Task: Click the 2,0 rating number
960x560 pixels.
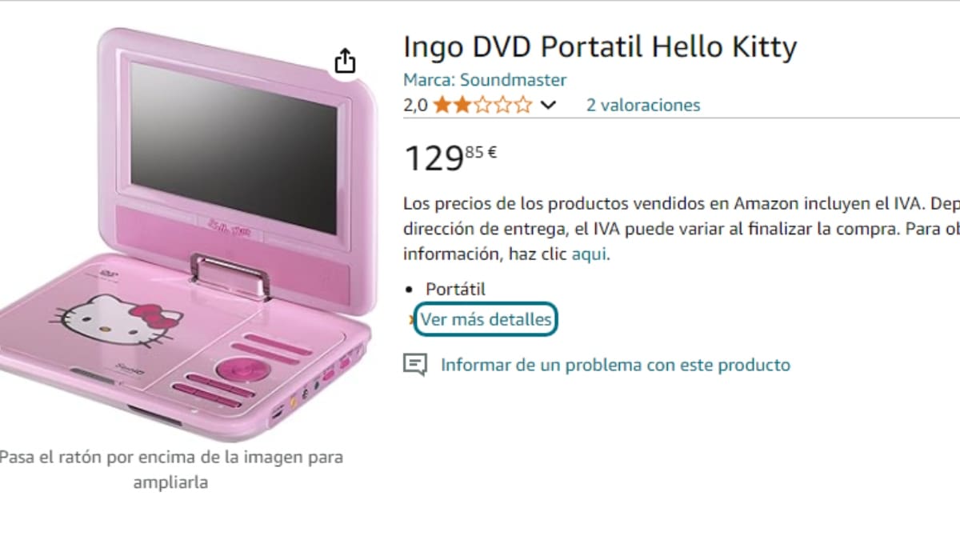Action: [x=415, y=105]
